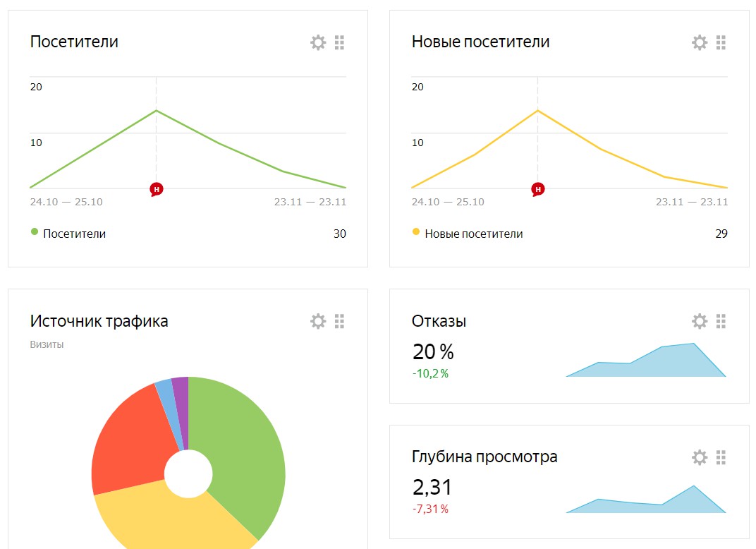Click the green Посетители line graph peak
This screenshot has height=549, width=756.
157,111
